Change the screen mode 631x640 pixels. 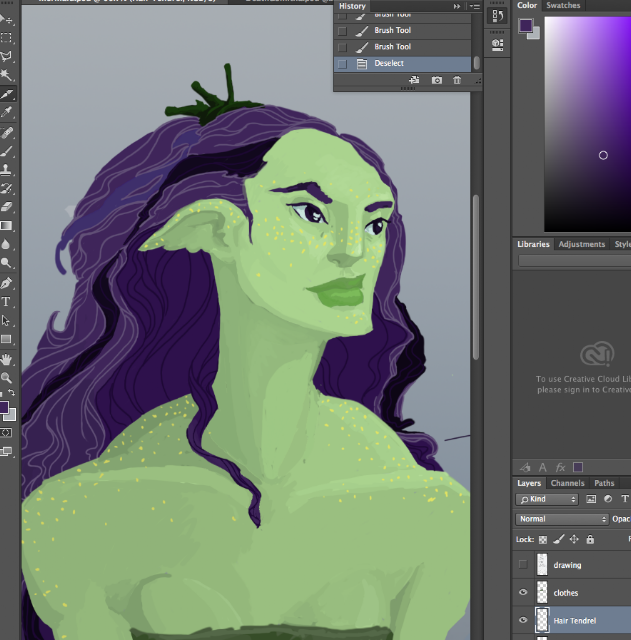[x=6, y=451]
